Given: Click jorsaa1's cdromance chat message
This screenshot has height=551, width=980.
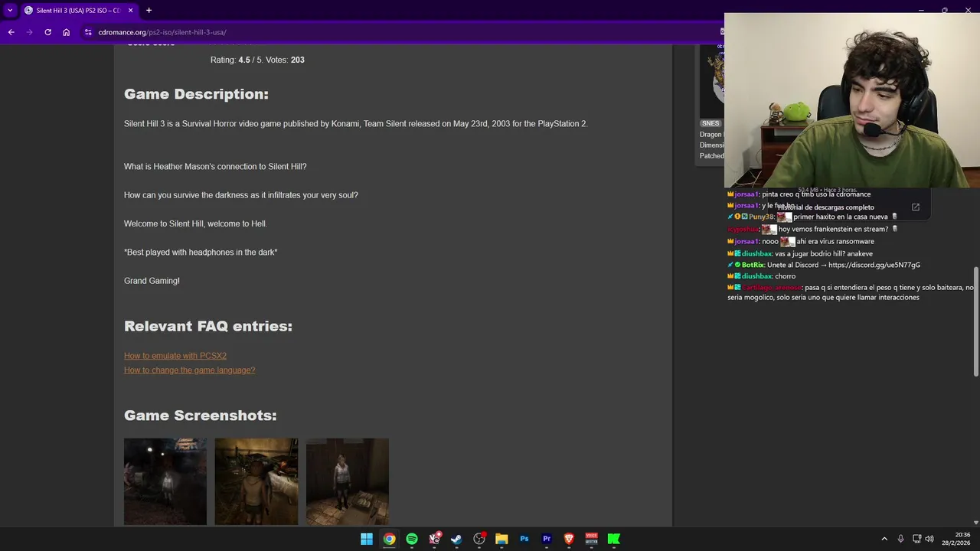Looking at the screenshot, I should [799, 194].
